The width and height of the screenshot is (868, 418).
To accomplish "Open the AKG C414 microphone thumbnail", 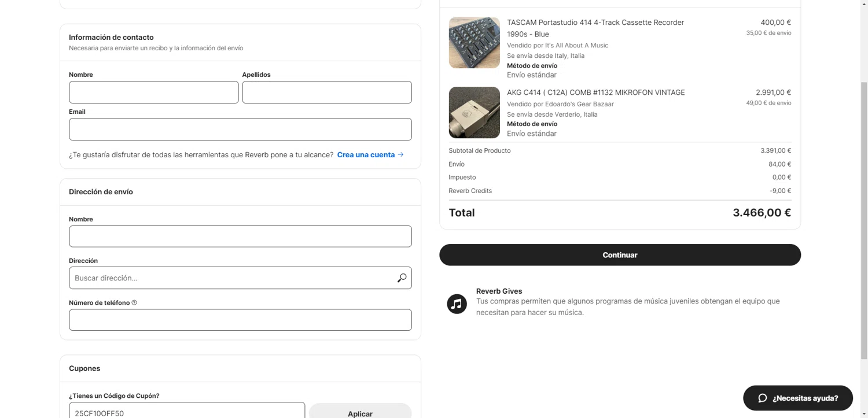I will [474, 112].
